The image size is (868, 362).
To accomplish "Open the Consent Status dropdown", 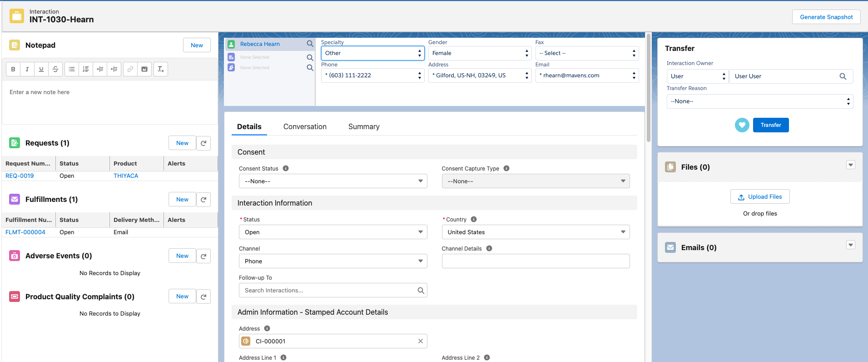I will pos(332,181).
